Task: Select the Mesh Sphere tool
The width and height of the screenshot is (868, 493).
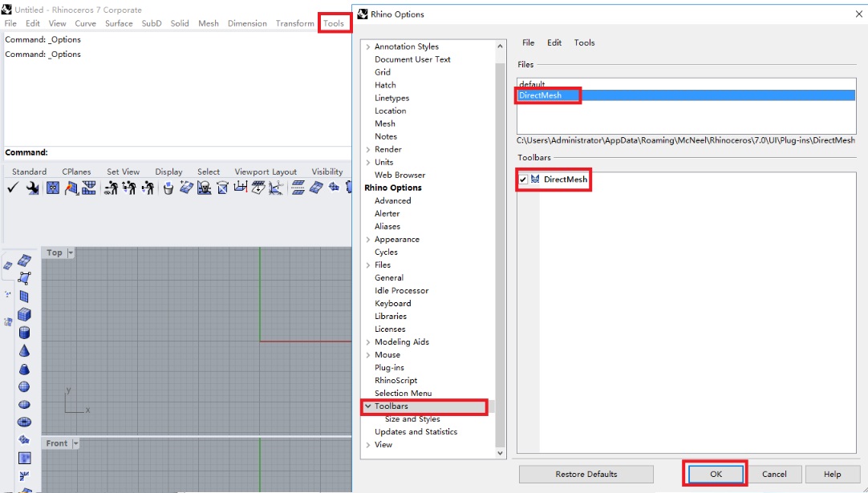Action: 24,387
